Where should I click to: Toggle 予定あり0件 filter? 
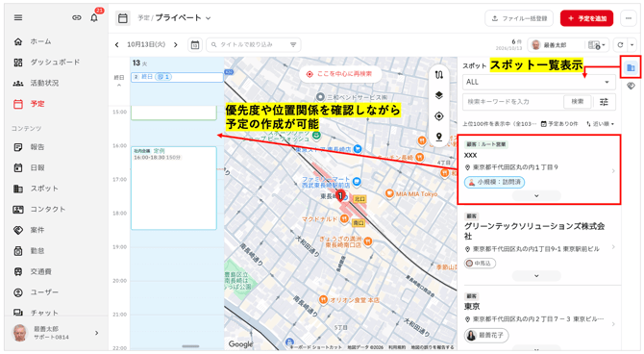[559, 124]
